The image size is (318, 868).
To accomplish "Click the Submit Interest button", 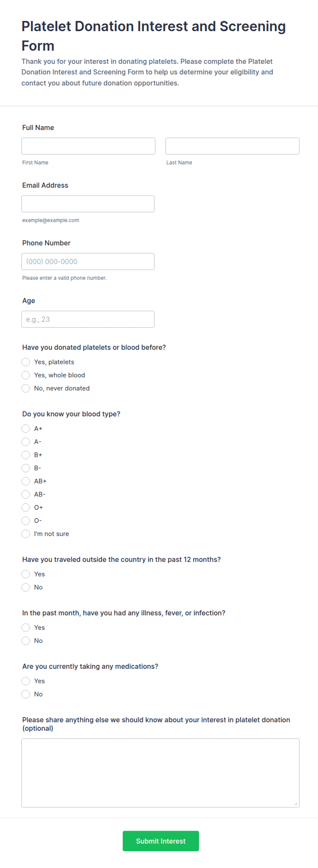I will click(161, 841).
